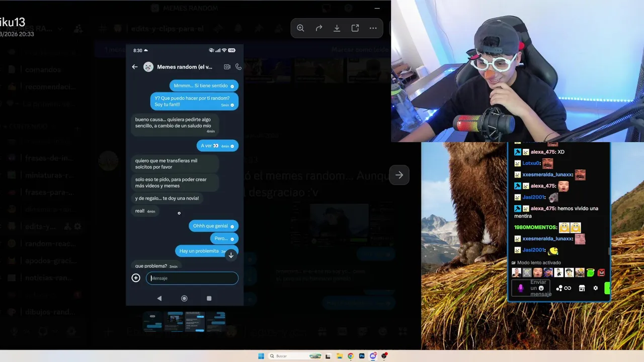Click message 'que problema?'
644x362 pixels.
156,266
